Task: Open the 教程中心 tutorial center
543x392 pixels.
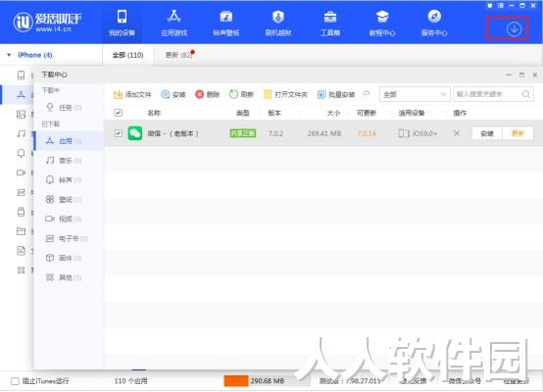Action: (382, 24)
